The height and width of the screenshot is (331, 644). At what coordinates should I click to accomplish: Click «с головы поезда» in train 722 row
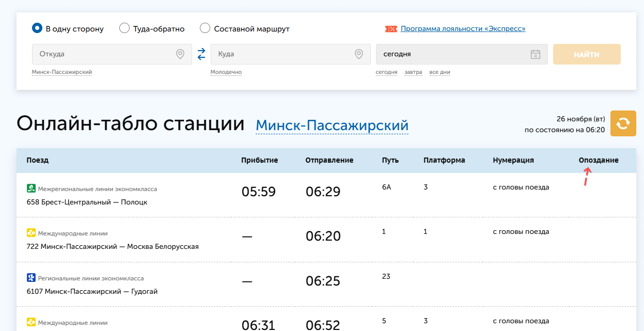521,231
